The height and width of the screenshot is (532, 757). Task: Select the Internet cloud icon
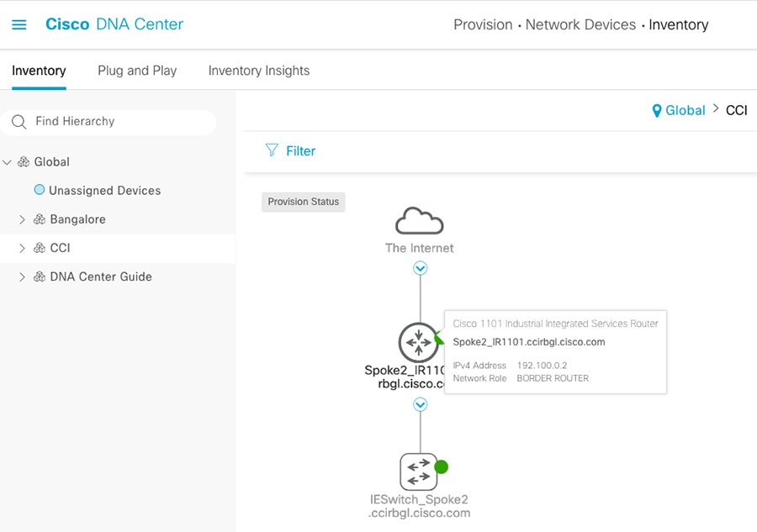click(x=419, y=221)
